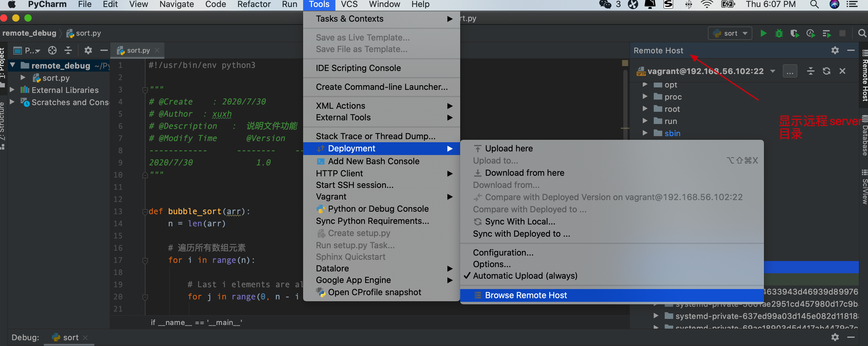Locate current file in Project tree
The image size is (868, 346).
(x=52, y=50)
